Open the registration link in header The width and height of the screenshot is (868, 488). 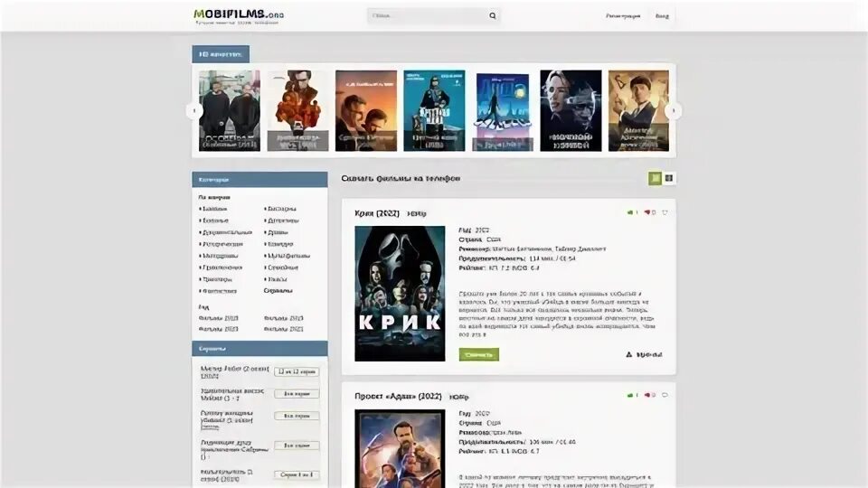[623, 16]
